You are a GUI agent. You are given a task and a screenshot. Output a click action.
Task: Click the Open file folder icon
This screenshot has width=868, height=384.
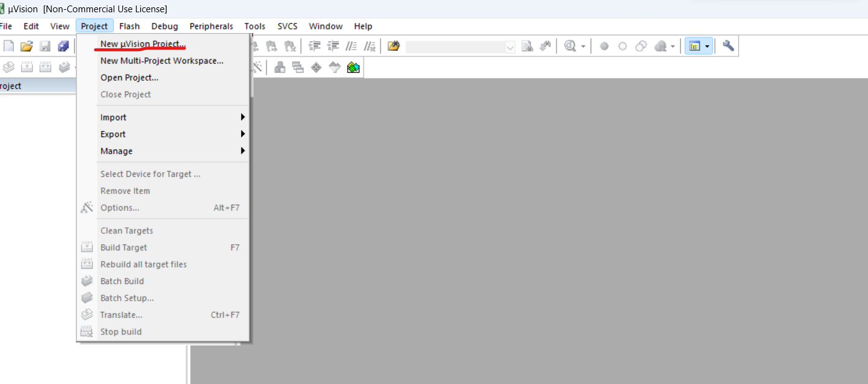coord(26,46)
